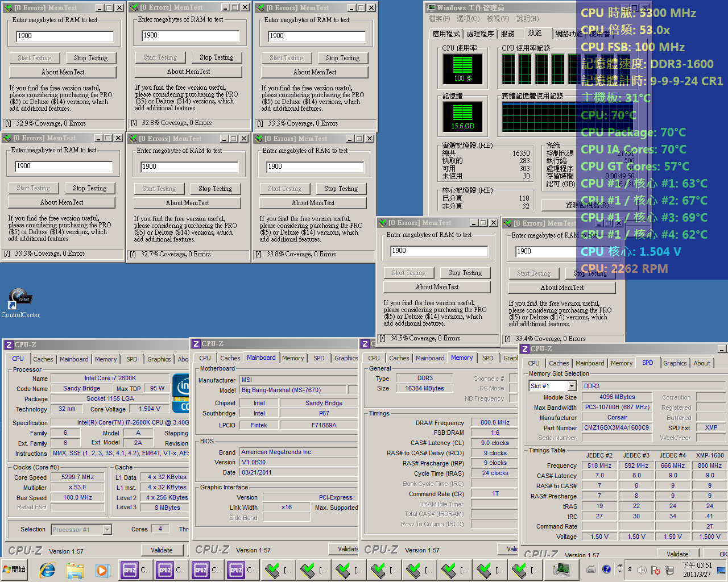Click Z icon of CPU-Z window showing Processor info
The image size is (728, 582).
9,345
